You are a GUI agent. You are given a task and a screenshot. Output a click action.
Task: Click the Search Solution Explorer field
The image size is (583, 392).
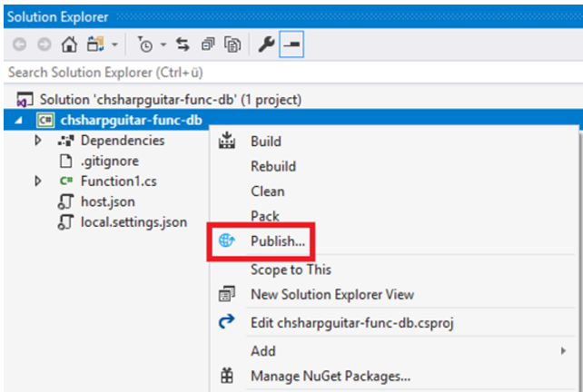293,73
